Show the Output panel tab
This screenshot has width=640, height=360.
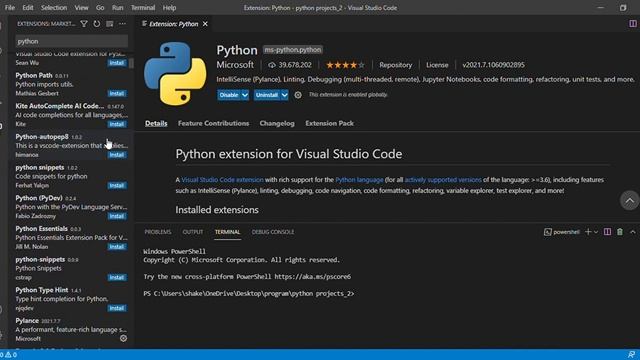coord(193,232)
